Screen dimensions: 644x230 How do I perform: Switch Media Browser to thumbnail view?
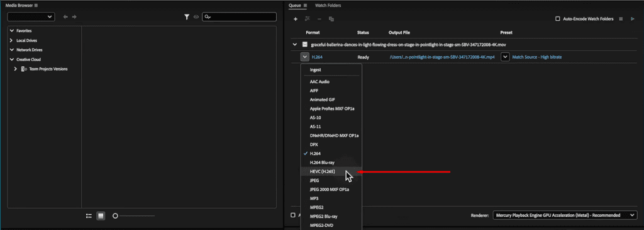tap(101, 216)
